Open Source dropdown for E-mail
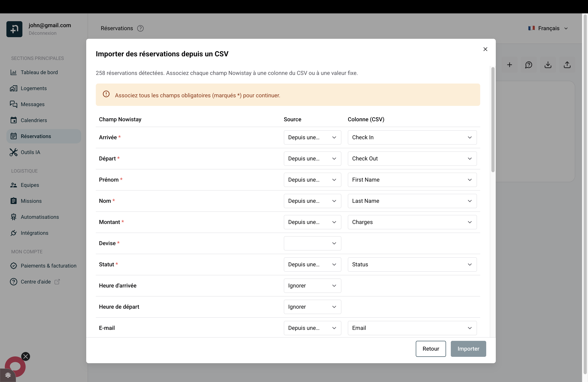 312,328
